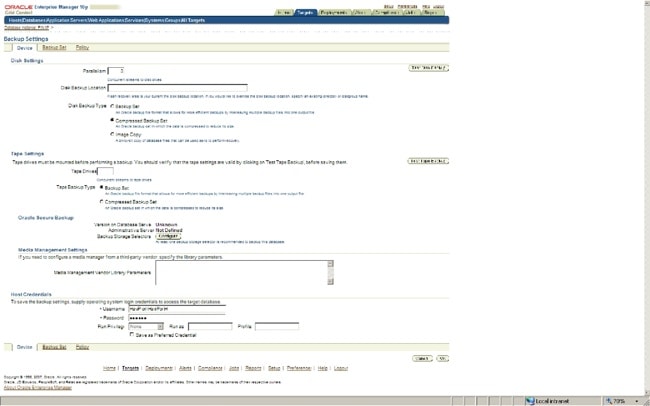Open All Targets in the navigation bar
Image resolution: width=650 pixels, height=406 pixels.
click(x=193, y=20)
